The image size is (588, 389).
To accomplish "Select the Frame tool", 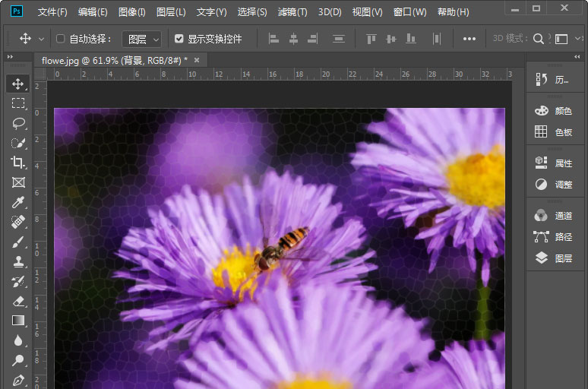I will coord(18,182).
